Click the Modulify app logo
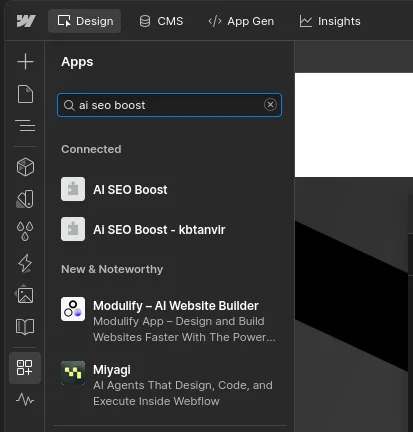 (x=73, y=309)
